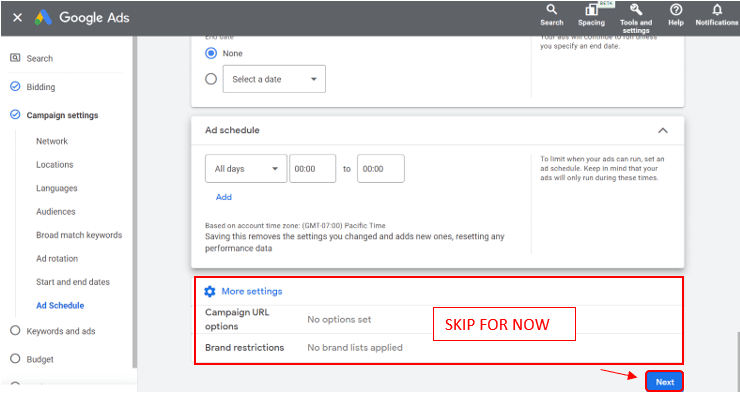Viewport: 740px width, 393px height.
Task: Select the None end date radio button
Action: (211, 53)
